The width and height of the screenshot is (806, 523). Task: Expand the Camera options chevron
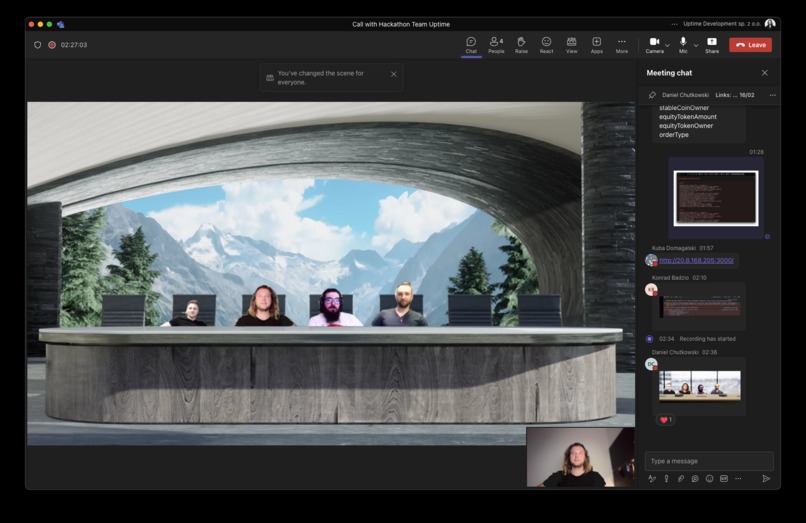667,45
